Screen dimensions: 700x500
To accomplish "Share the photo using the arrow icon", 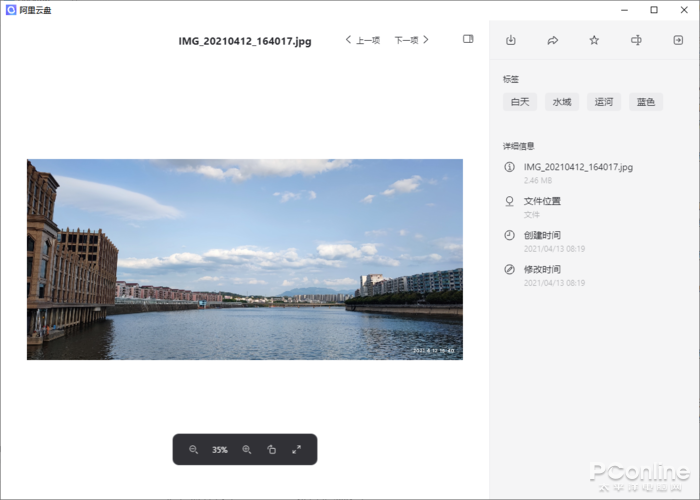I will click(552, 40).
